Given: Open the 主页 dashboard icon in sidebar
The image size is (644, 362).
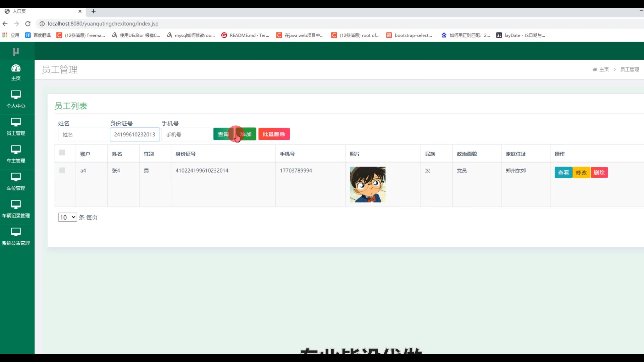Looking at the screenshot, I should click(16, 68).
